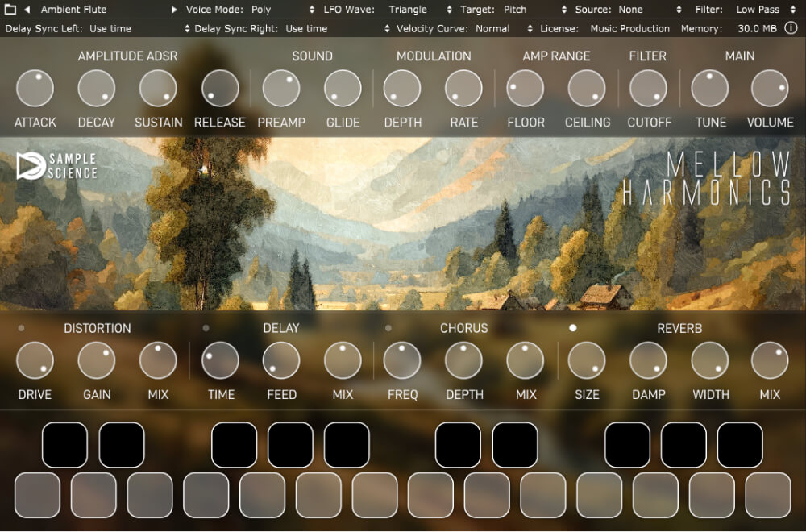Viewport: 806px width, 532px height.
Task: Click the Release knob
Action: [x=220, y=89]
